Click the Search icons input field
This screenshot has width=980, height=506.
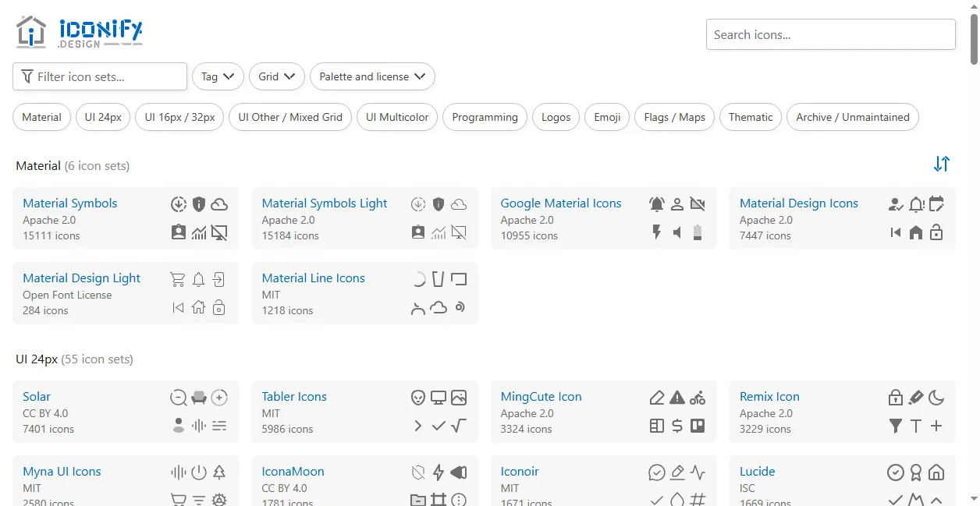click(830, 34)
